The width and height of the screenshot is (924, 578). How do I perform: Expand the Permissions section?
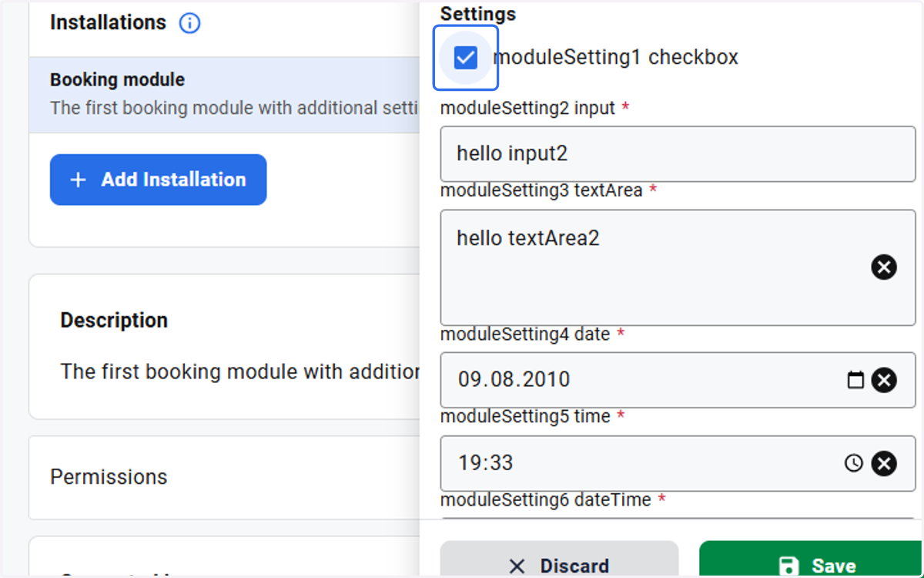point(225,478)
